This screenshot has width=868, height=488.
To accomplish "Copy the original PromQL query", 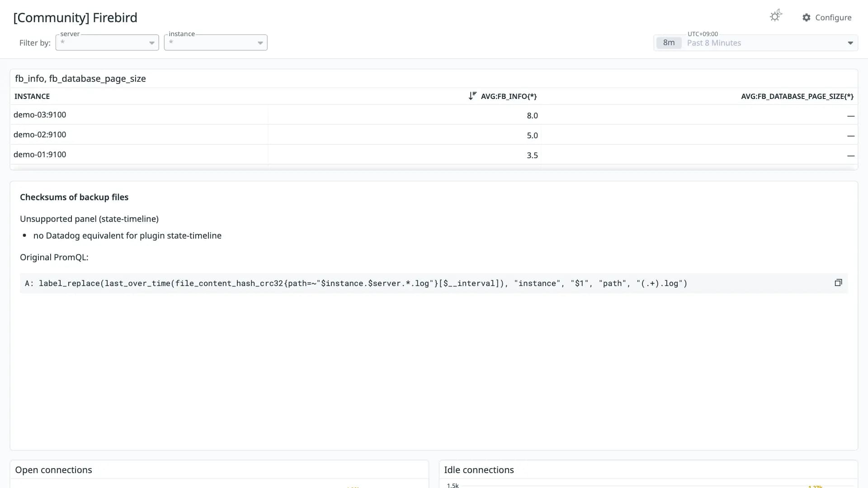I will (838, 283).
